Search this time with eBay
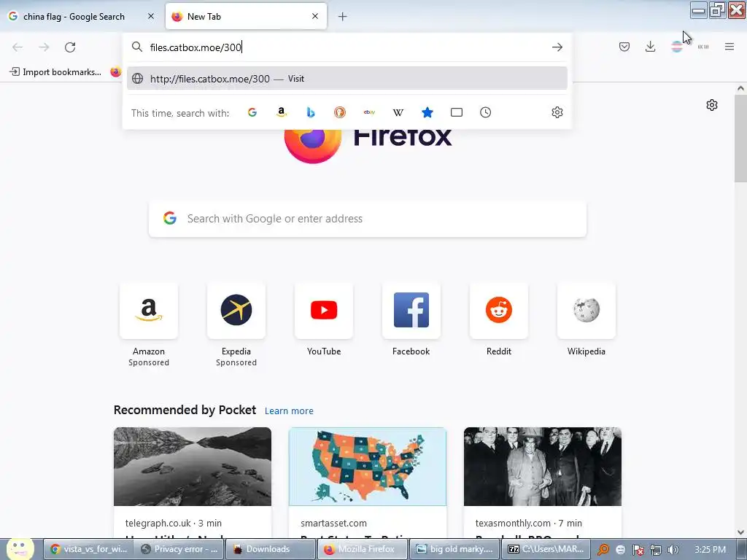747x560 pixels. point(369,112)
